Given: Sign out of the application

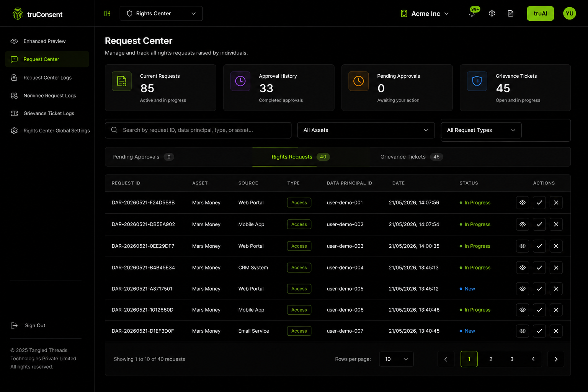Looking at the screenshot, I should pyautogui.click(x=28, y=325).
